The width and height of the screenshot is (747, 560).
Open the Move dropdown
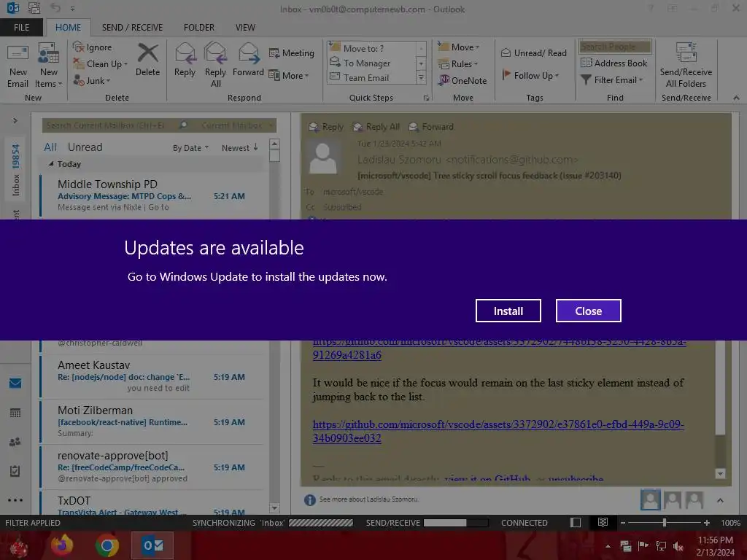tap(458, 47)
